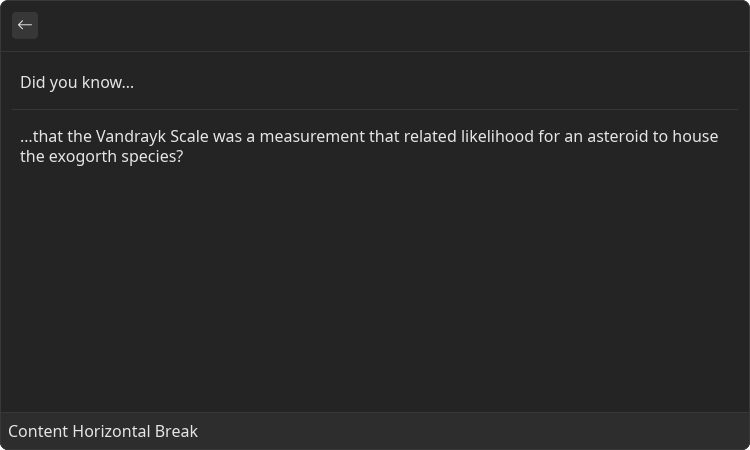Click the word "species?" in the paragraph
The height and width of the screenshot is (450, 750).
152,157
